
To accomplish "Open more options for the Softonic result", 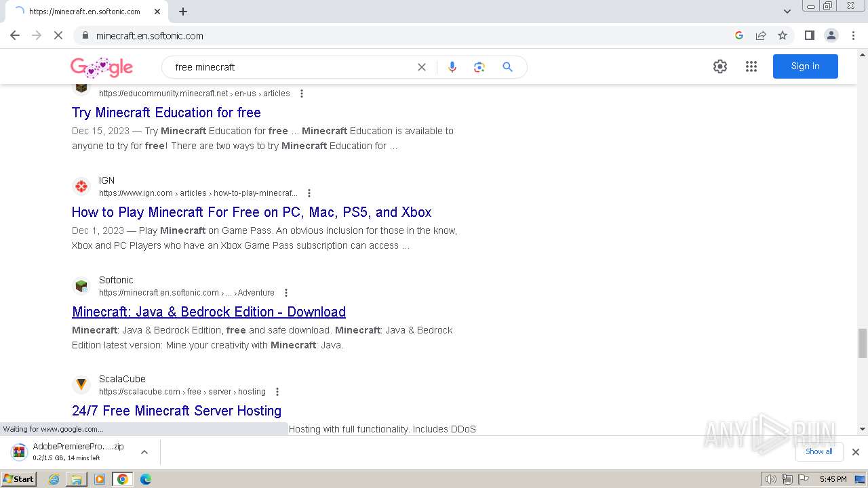I will click(286, 293).
